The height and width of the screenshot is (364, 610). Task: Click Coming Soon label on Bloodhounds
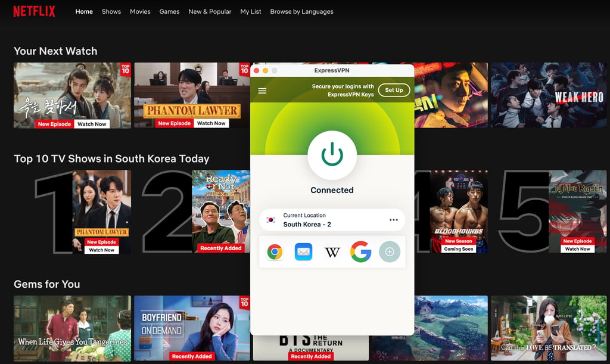click(x=459, y=249)
